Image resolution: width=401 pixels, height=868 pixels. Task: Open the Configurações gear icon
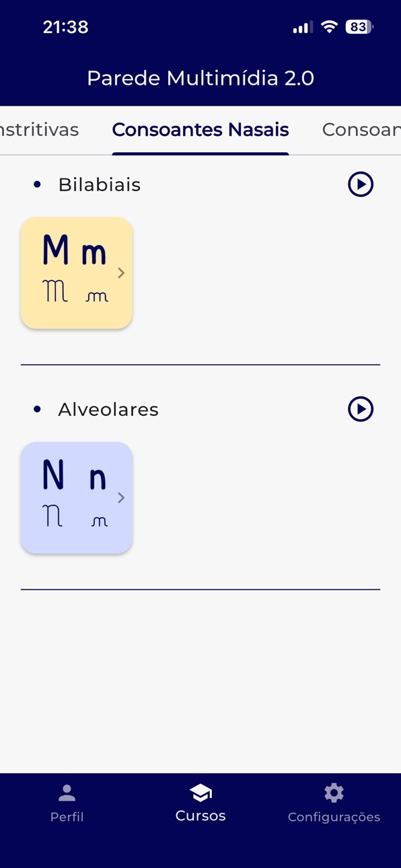click(334, 793)
